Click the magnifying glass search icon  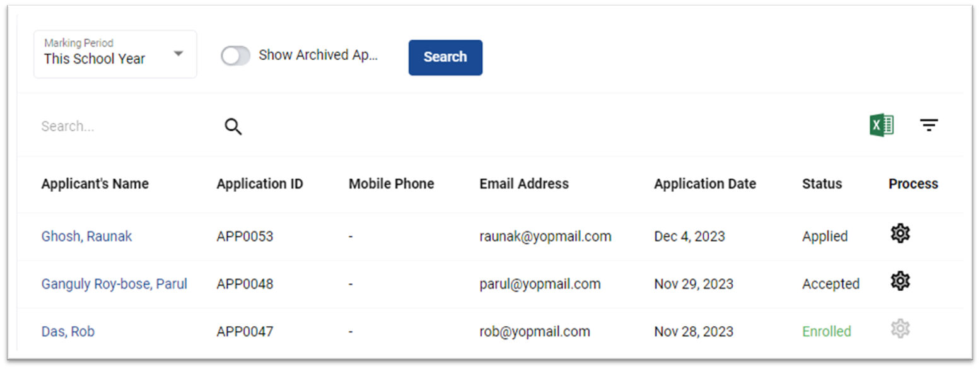[233, 127]
